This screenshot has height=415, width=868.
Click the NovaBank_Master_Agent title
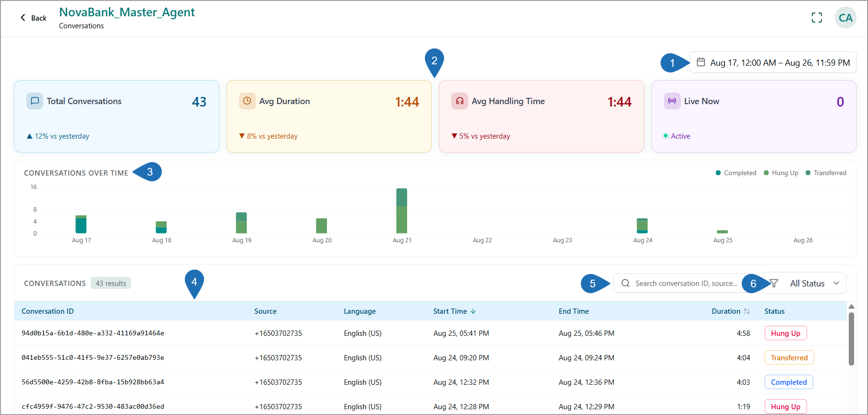(127, 12)
